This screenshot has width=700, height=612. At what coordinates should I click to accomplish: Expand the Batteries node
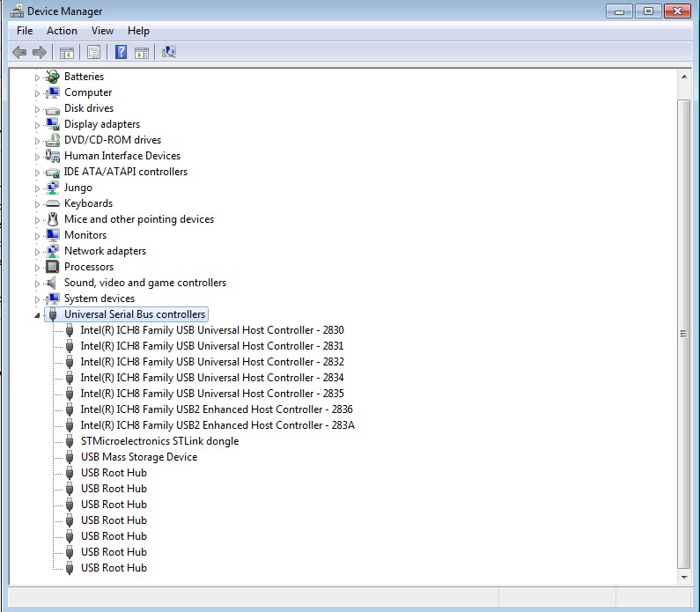tap(37, 77)
